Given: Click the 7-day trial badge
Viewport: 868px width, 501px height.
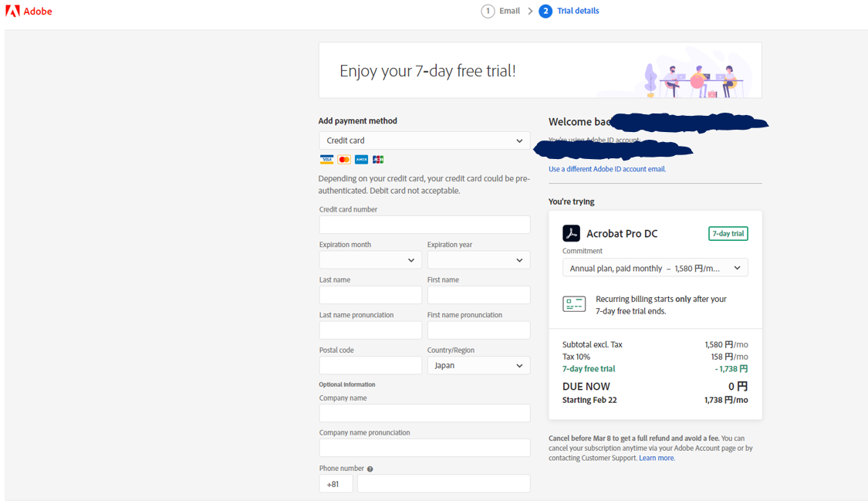Looking at the screenshot, I should coord(728,234).
